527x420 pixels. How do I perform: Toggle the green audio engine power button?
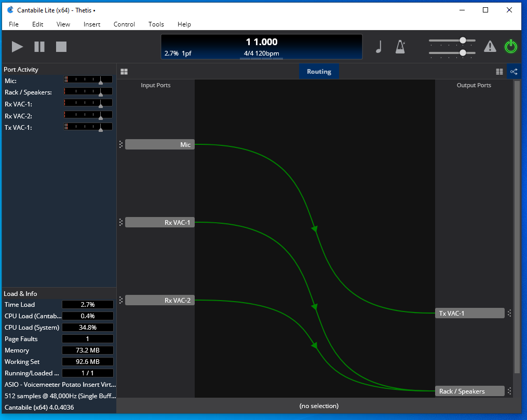pyautogui.click(x=511, y=47)
